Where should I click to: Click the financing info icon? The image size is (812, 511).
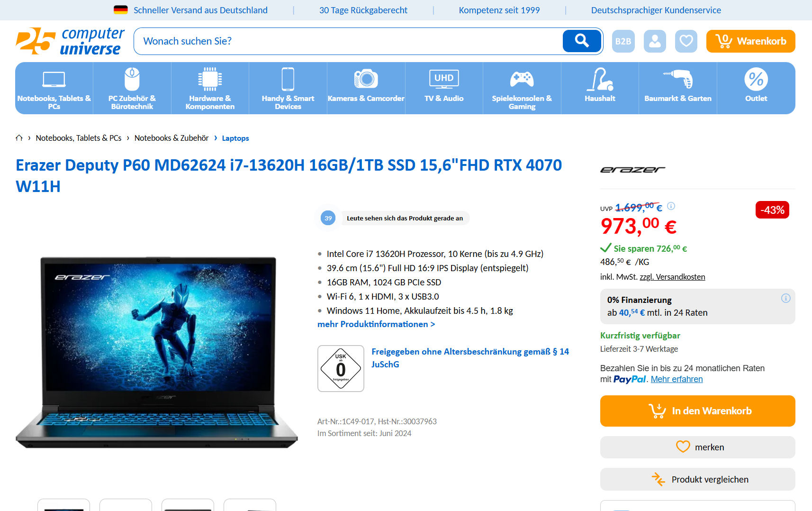click(x=785, y=298)
